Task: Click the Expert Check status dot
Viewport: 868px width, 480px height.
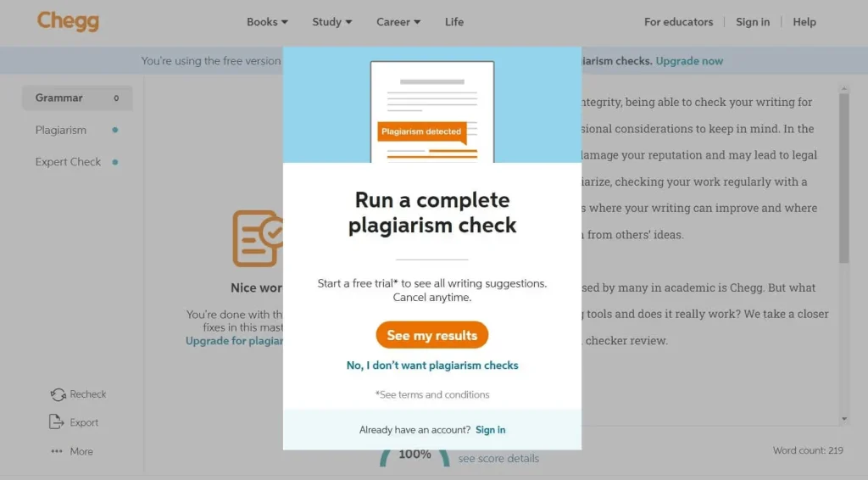Action: (115, 162)
